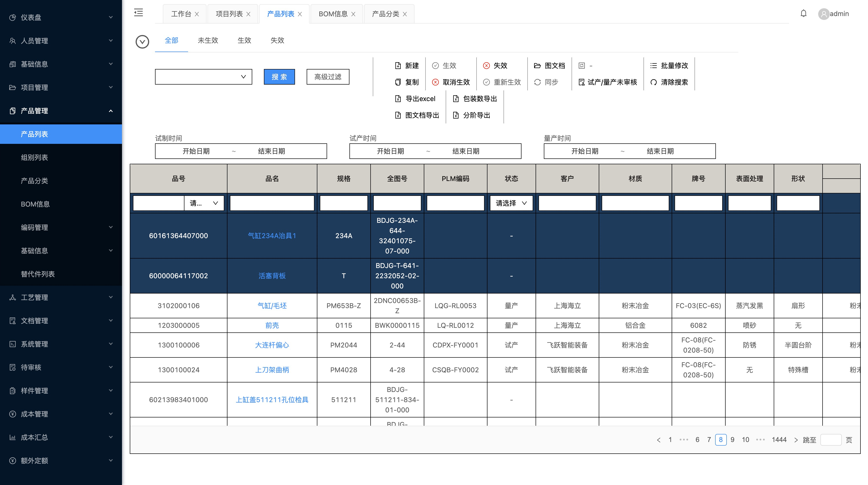
Task: Go to page 9
Action: tap(733, 440)
